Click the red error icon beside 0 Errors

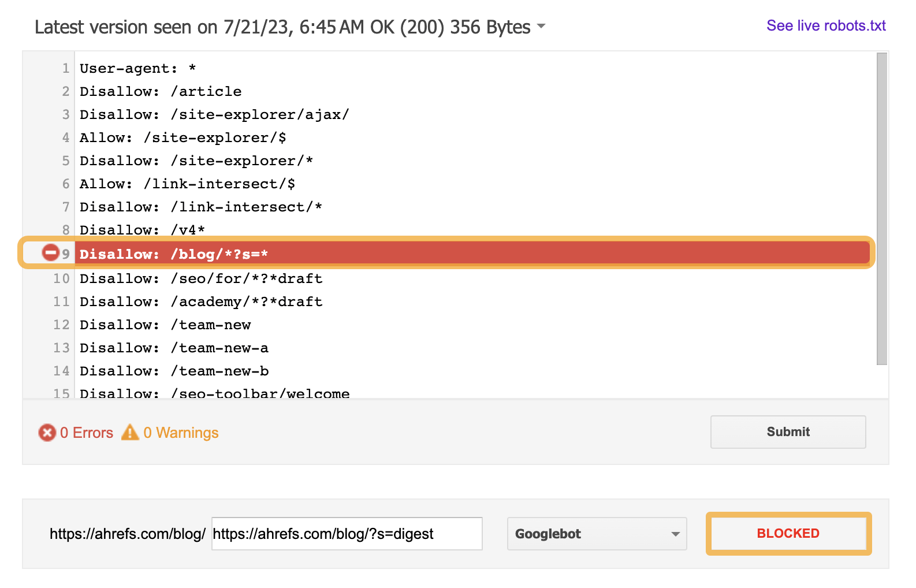pos(47,433)
